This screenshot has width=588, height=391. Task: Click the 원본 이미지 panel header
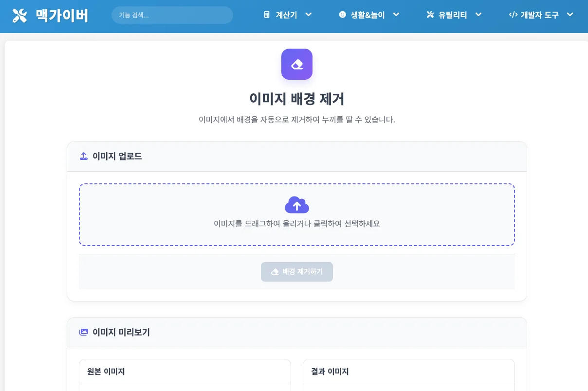pyautogui.click(x=185, y=372)
